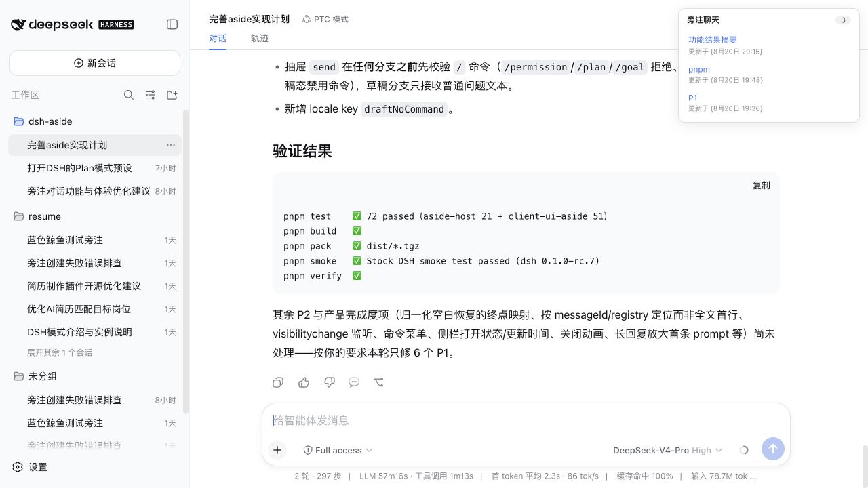The width and height of the screenshot is (868, 488).
Task: Open the 功能结果摘要 aside chat
Action: tap(713, 40)
